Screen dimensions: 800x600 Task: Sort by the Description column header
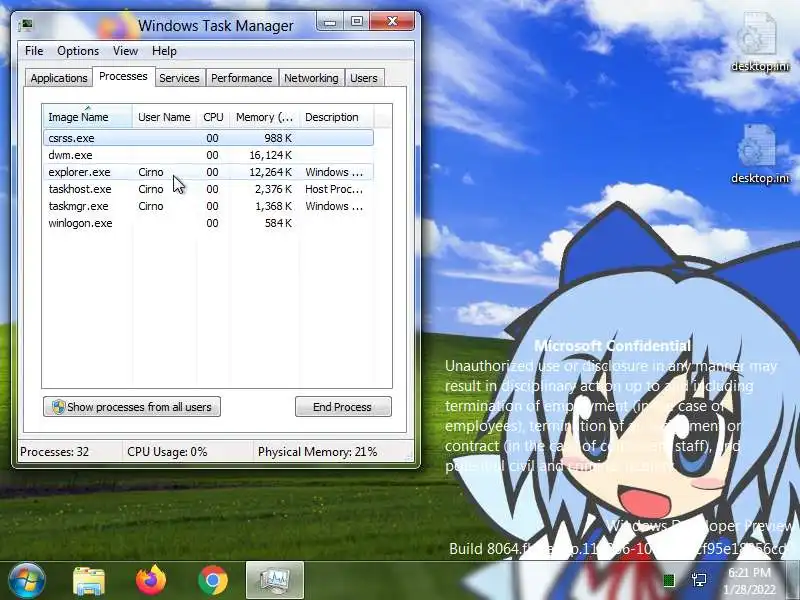coord(337,117)
